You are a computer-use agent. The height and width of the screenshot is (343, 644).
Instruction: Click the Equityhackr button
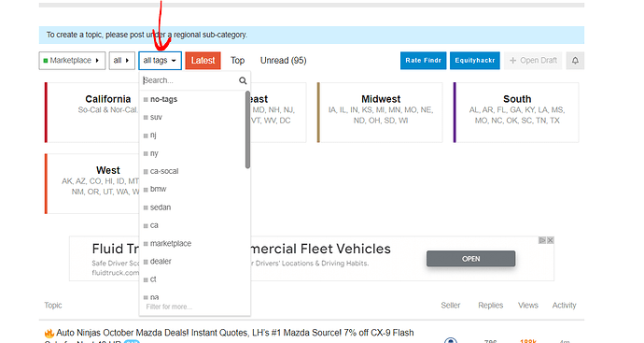(475, 61)
